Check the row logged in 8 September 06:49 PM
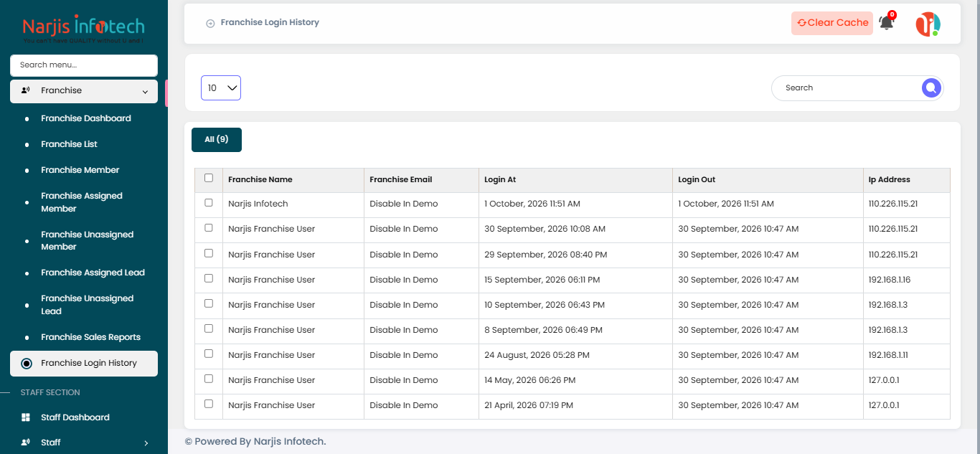 pyautogui.click(x=209, y=328)
